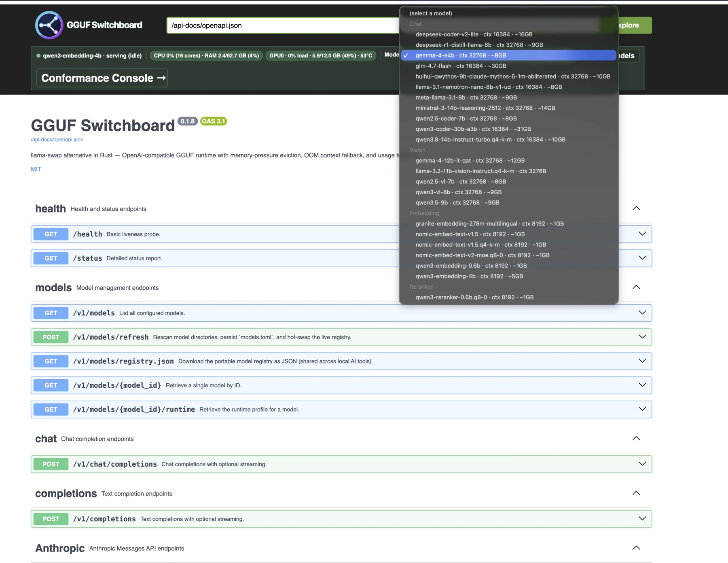Collapse the completions section chevron
728x563 pixels.
pyautogui.click(x=636, y=493)
